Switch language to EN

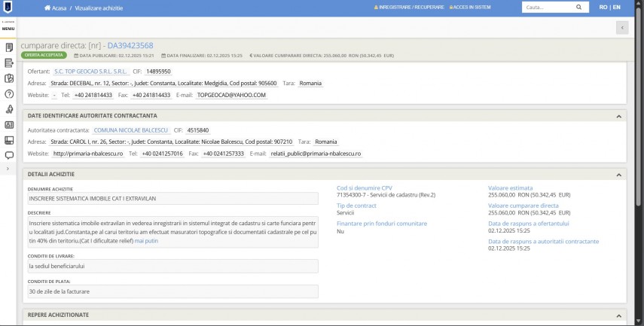pos(617,8)
